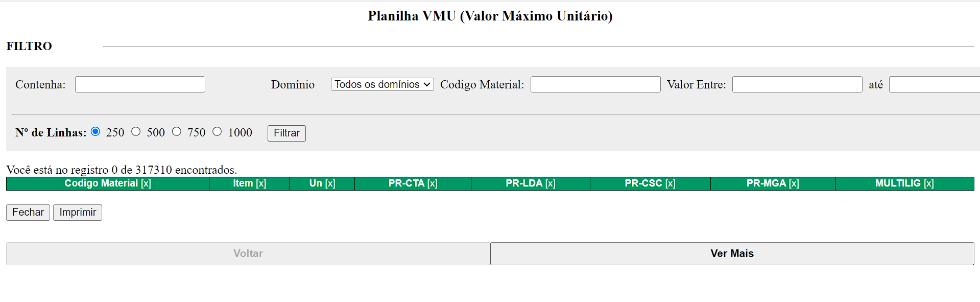The height and width of the screenshot is (302, 980).
Task: Select 500 lines radio option
Action: click(136, 132)
